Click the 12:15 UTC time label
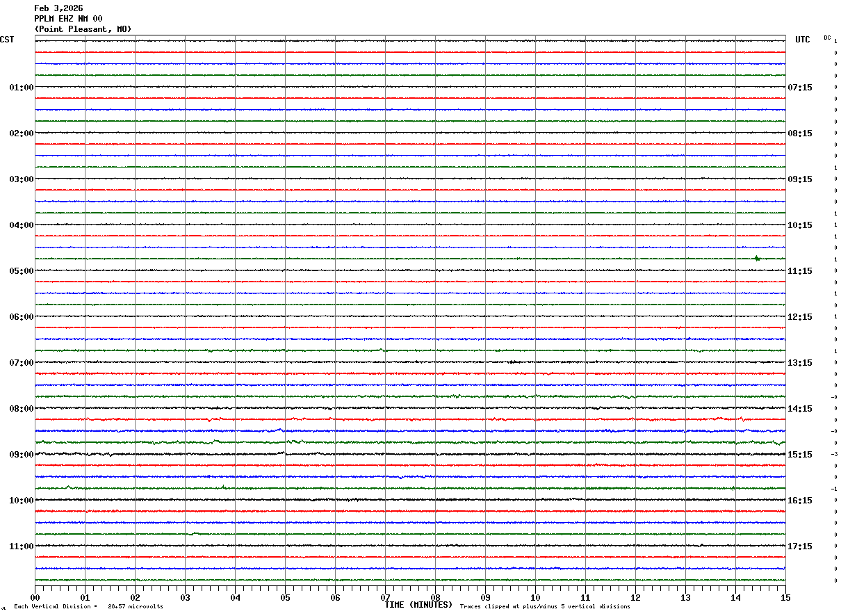841x616 pixels. 800,317
